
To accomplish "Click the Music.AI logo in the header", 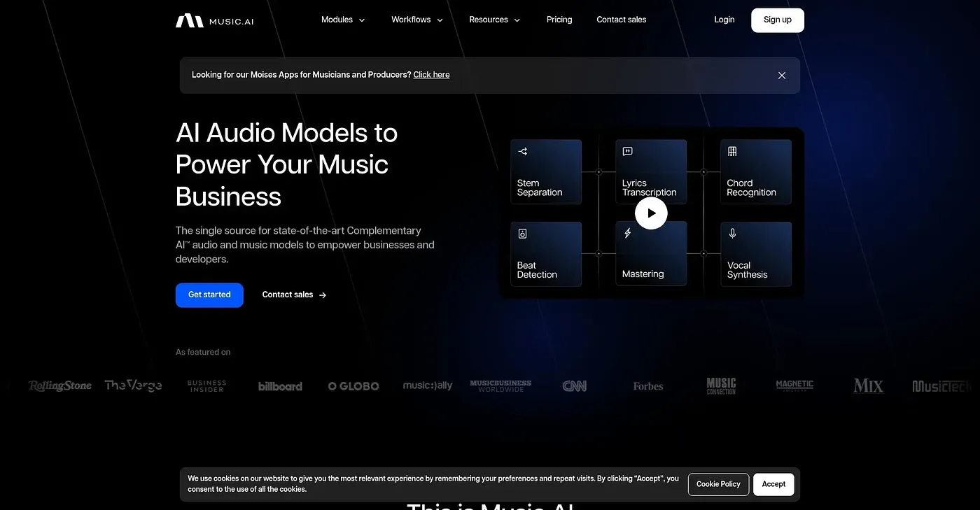I will pos(214,20).
